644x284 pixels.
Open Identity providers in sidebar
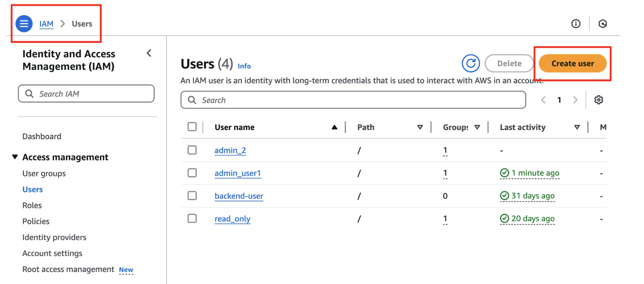click(54, 237)
